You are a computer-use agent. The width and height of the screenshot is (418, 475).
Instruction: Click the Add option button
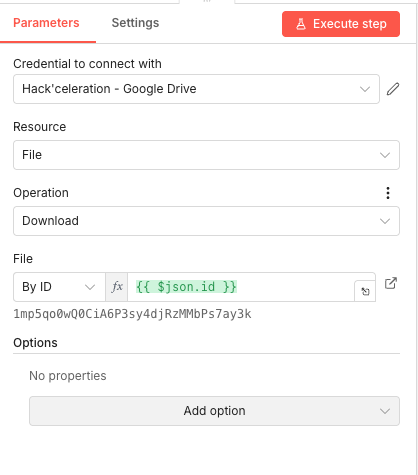214,411
